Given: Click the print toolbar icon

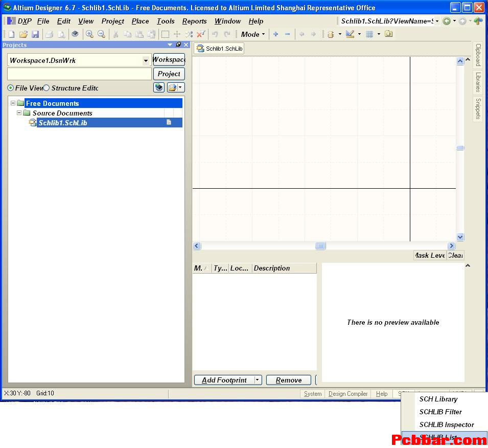Looking at the screenshot, I should (49, 34).
